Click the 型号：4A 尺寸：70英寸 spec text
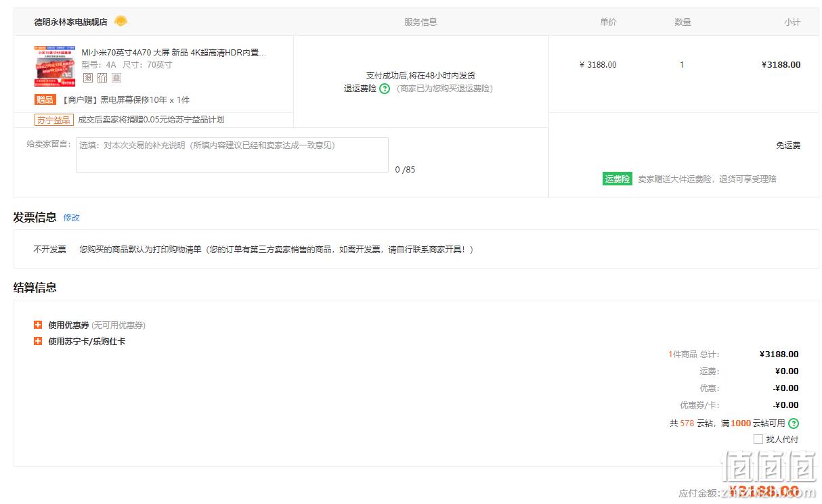 click(127, 65)
